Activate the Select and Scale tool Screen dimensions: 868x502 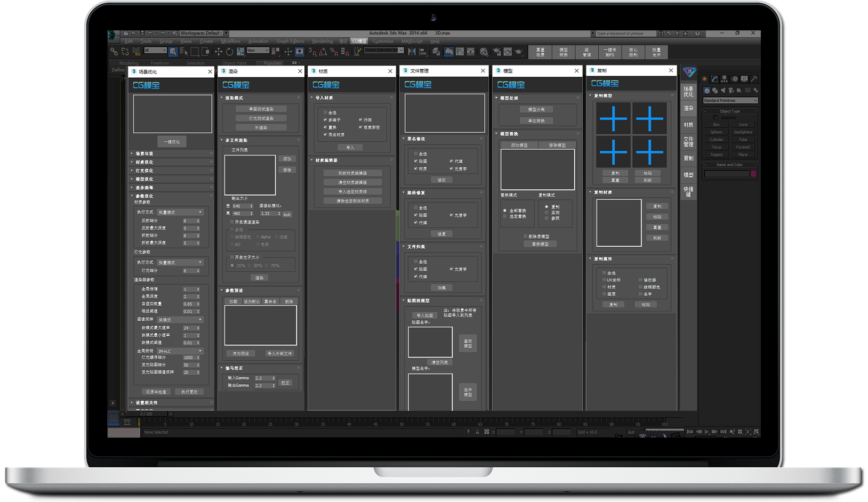tap(240, 52)
